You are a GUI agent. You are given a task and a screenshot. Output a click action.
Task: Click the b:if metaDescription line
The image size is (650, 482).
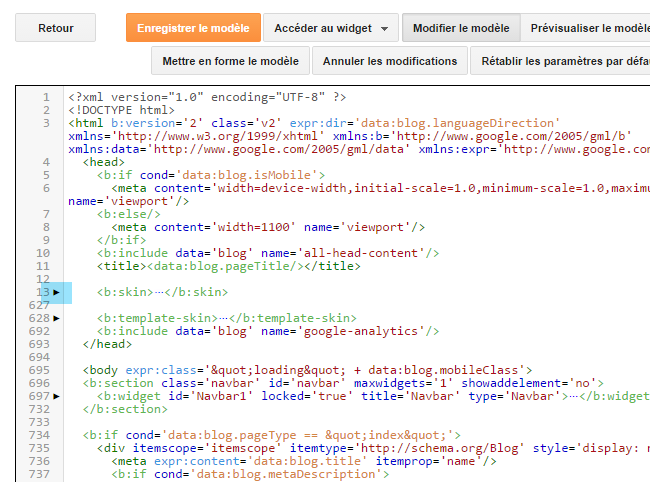tap(250, 475)
